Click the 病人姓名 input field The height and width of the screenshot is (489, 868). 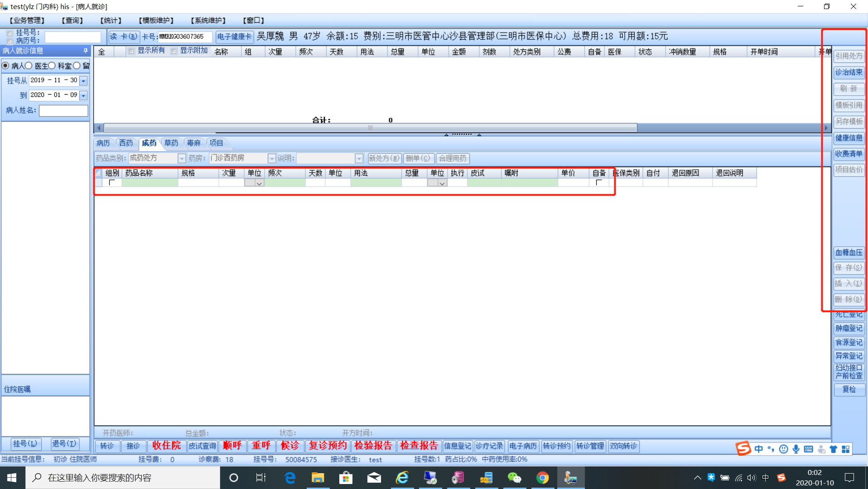[63, 110]
